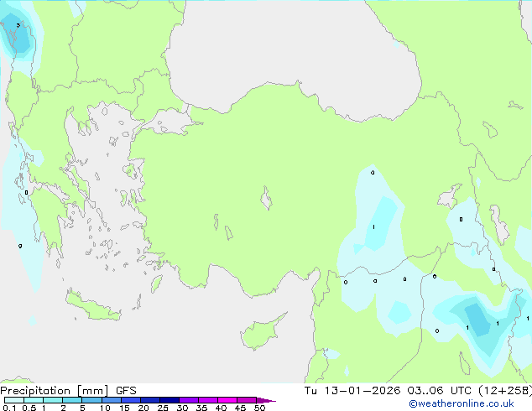The width and height of the screenshot is (532, 411).
Task: Click the legend swatch between 40 and 45
Action: point(227,400)
